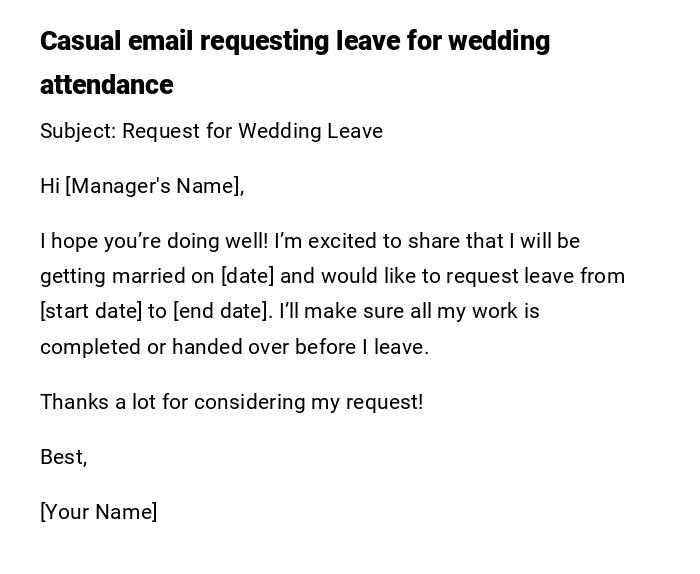Select the '[Manager's Name]' placeholder

(154, 186)
